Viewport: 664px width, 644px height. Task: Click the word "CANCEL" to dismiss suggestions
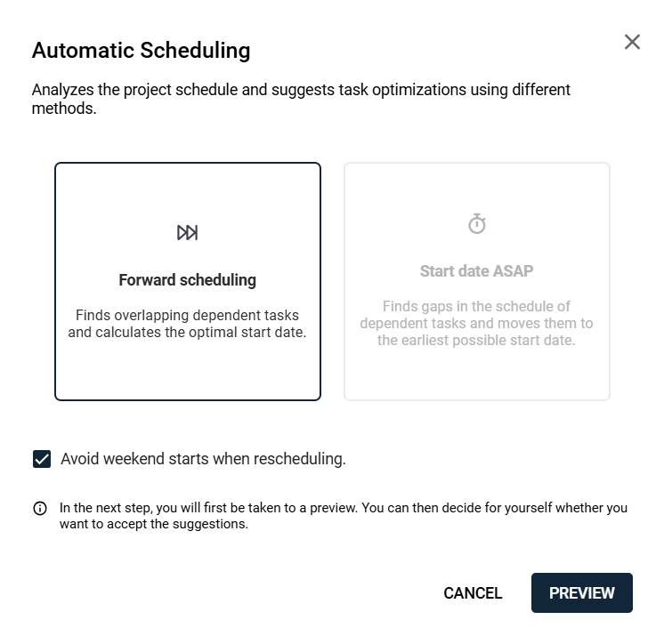click(x=473, y=593)
